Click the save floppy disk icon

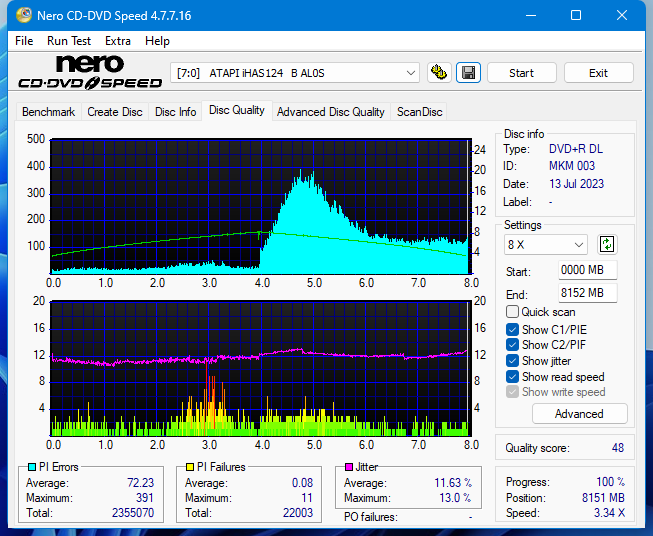tap(469, 73)
